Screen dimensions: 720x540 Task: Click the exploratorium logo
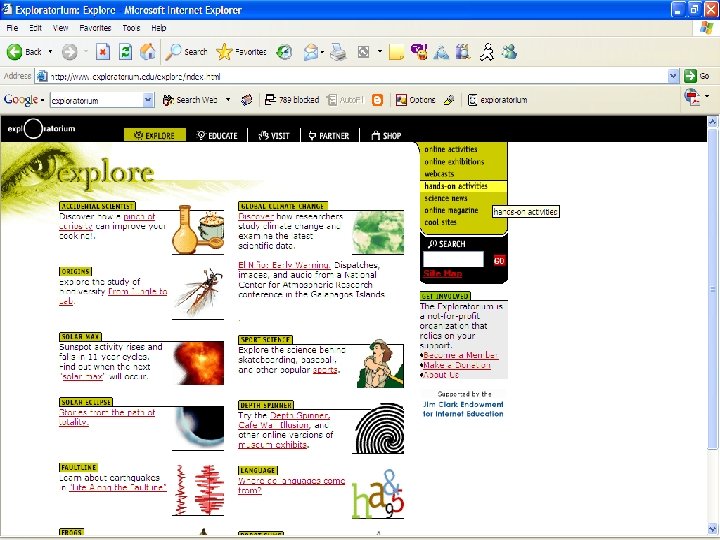coord(41,129)
